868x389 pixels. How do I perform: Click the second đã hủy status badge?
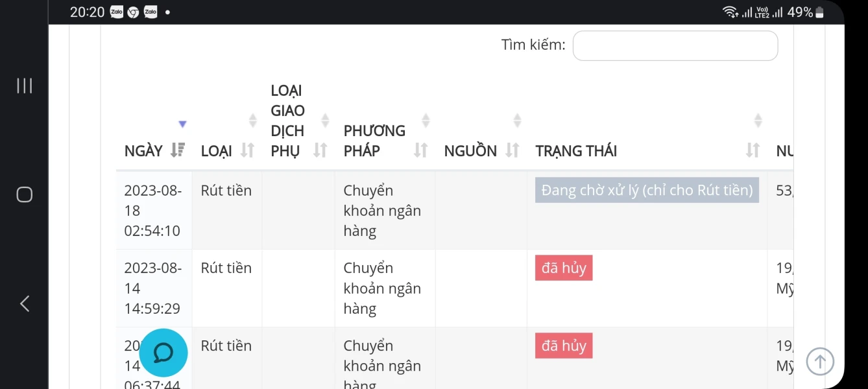click(x=564, y=346)
